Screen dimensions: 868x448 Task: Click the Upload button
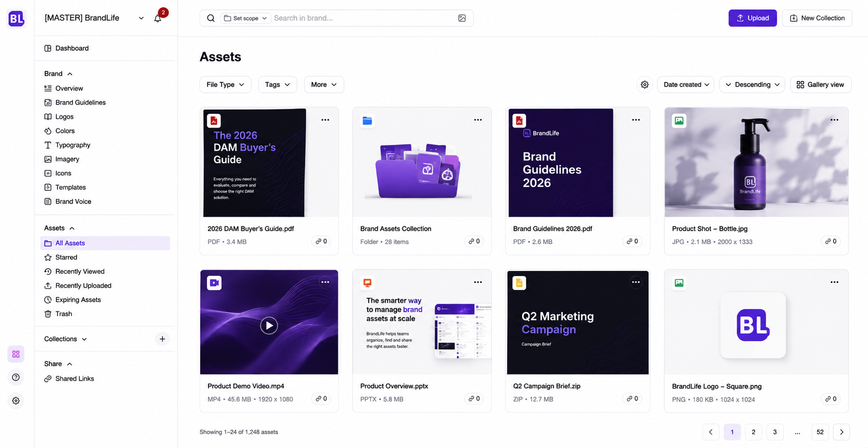click(753, 18)
